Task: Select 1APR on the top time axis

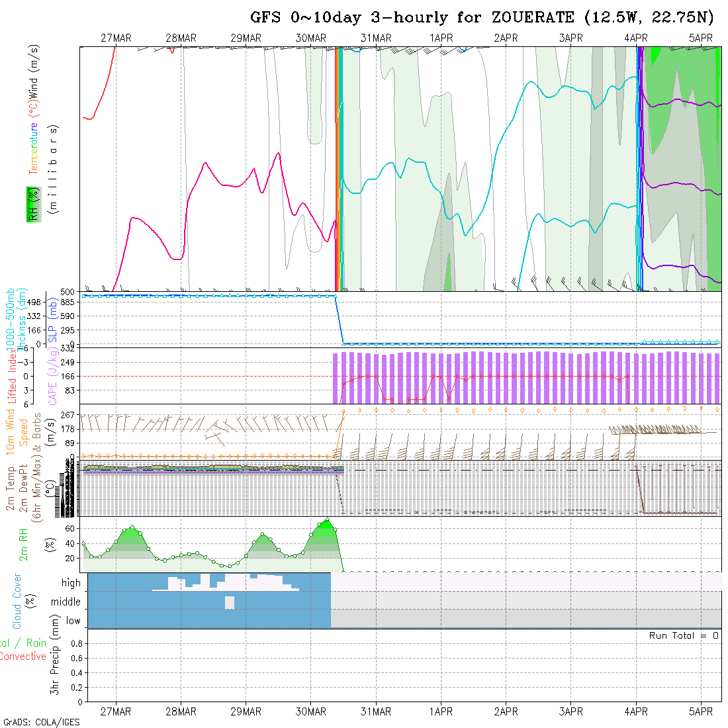Action: click(441, 38)
